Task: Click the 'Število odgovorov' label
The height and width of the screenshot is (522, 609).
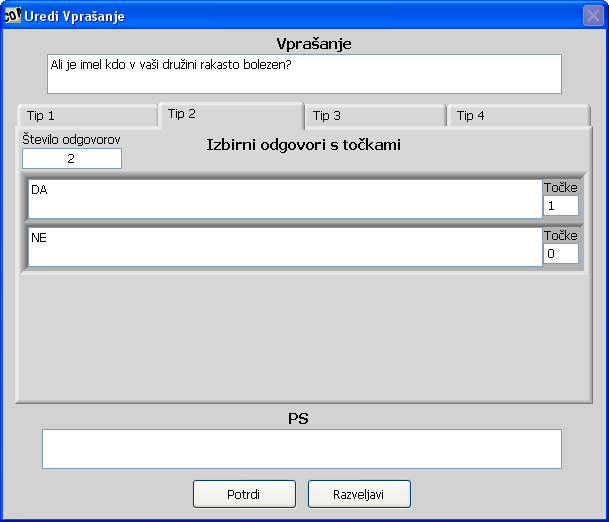Action: point(71,139)
